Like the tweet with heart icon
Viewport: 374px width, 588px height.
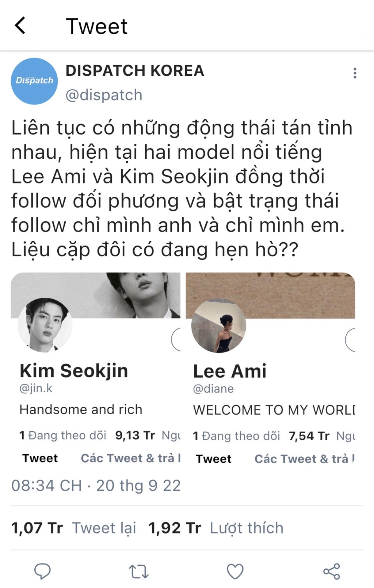coord(235,571)
